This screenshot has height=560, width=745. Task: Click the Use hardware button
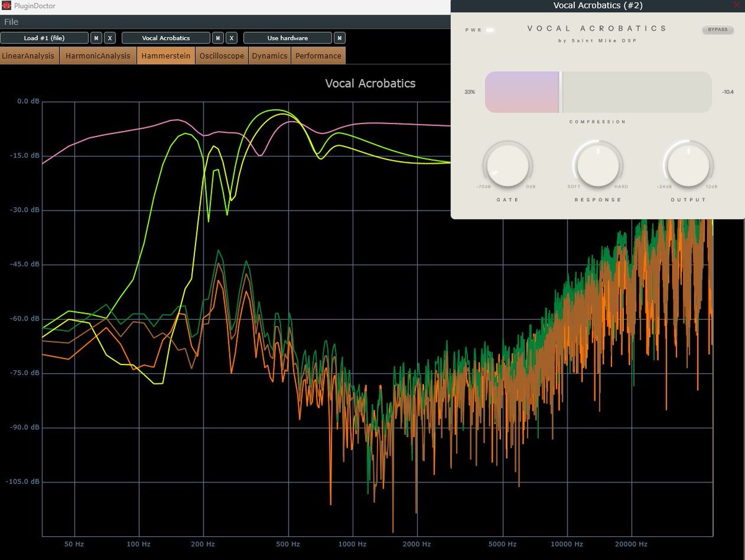[x=287, y=38]
